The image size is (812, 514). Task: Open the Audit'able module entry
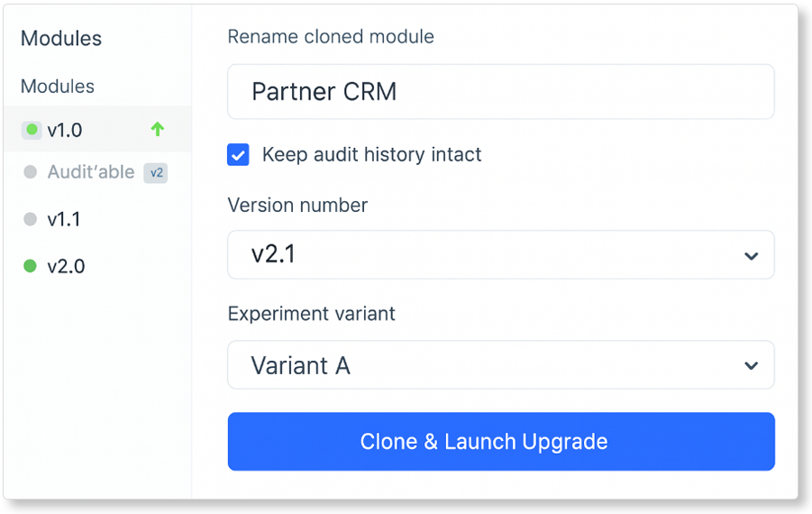coord(91,172)
